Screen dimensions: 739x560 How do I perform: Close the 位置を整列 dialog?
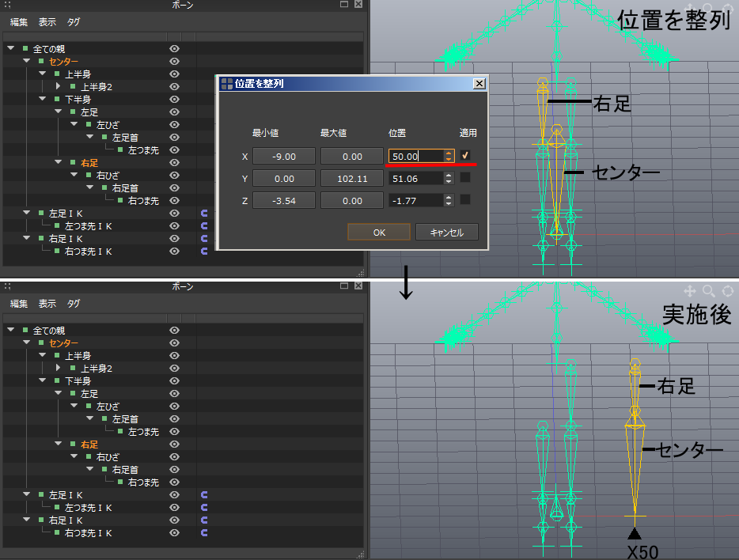(479, 83)
